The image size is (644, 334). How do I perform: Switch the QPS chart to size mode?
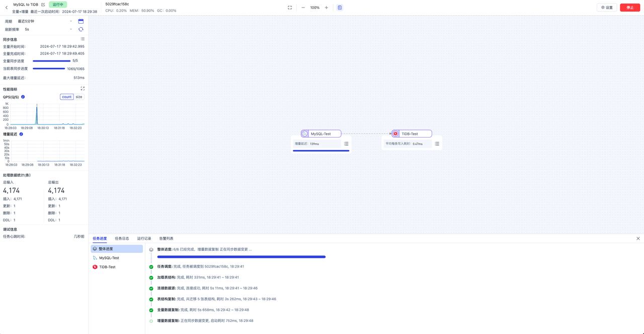click(x=78, y=97)
